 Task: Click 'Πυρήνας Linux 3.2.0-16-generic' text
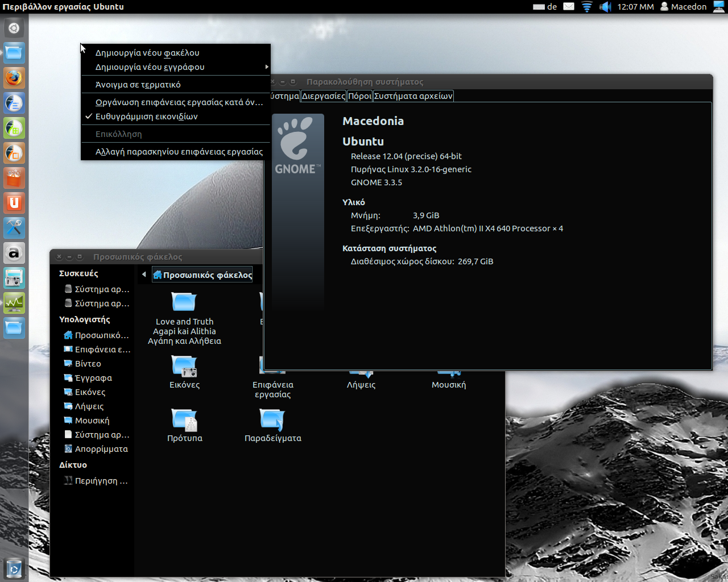point(411,169)
